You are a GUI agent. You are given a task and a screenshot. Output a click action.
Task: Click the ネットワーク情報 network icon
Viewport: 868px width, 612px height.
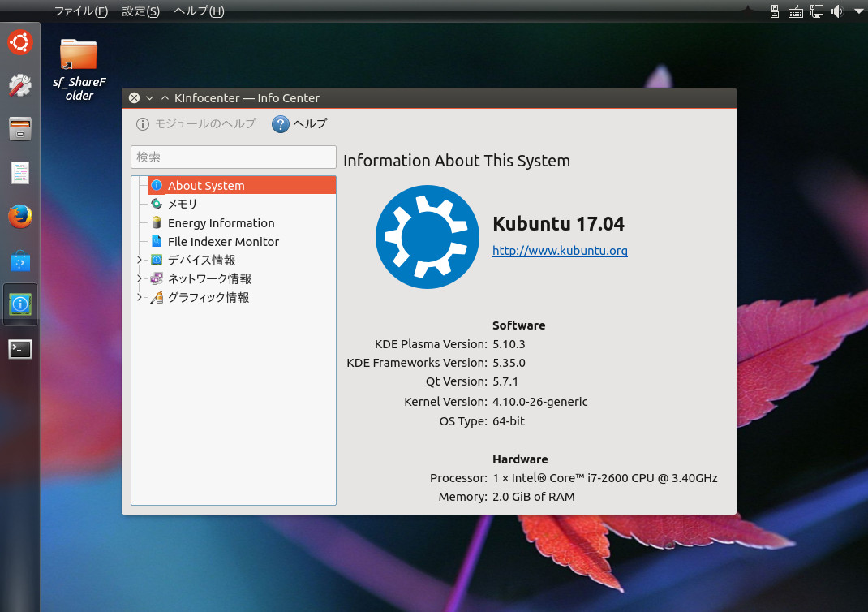click(x=157, y=278)
